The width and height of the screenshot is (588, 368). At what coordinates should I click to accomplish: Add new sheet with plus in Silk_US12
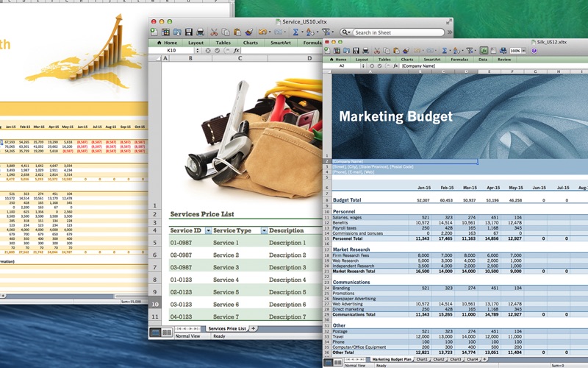click(484, 359)
